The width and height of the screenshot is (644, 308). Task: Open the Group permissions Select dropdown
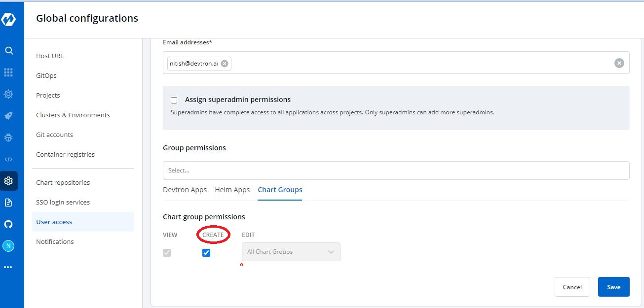[x=396, y=171]
